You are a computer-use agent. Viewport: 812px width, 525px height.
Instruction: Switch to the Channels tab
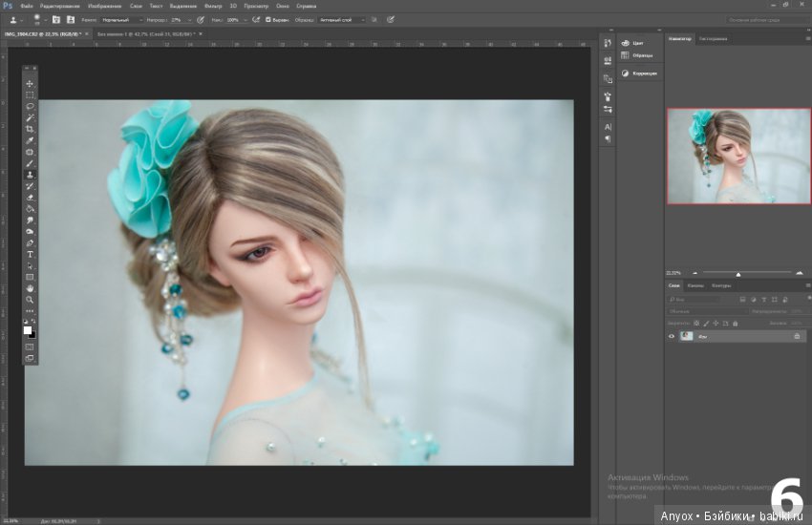pyautogui.click(x=695, y=285)
